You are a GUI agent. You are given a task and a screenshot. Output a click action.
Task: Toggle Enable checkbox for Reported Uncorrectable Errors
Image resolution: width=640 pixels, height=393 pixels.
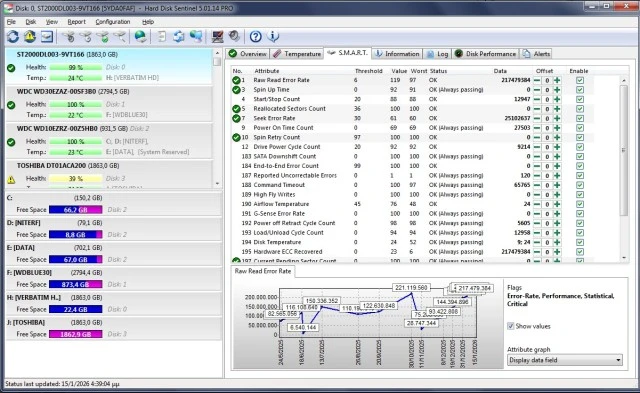[x=580, y=175]
